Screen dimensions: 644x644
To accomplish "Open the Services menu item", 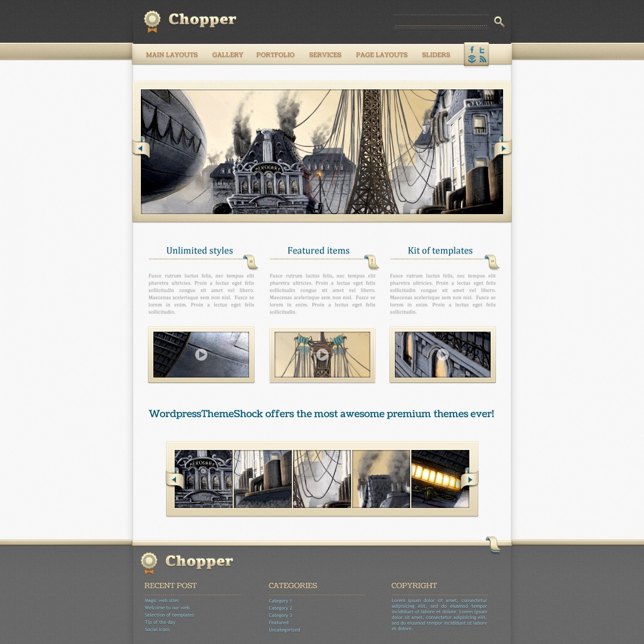I will point(325,55).
